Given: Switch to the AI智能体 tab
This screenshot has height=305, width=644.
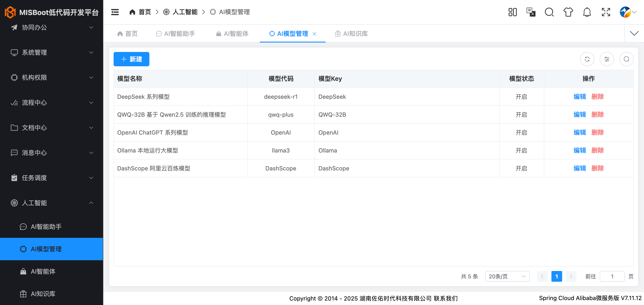Looking at the screenshot, I should pos(232,34).
